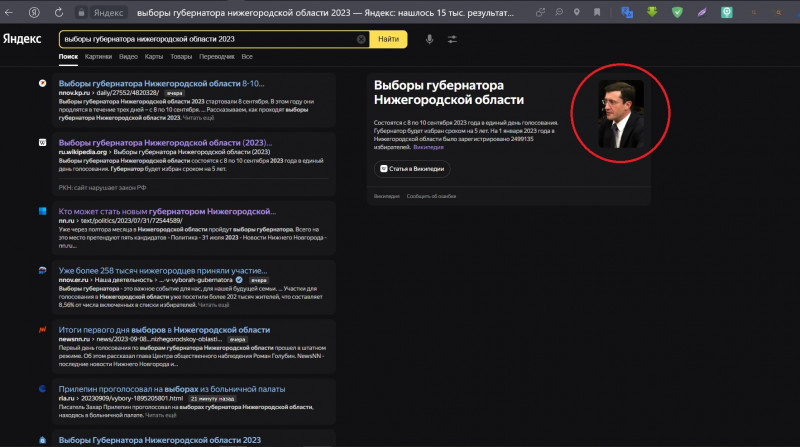
Task: Switch to the Товары tab
Action: click(181, 57)
